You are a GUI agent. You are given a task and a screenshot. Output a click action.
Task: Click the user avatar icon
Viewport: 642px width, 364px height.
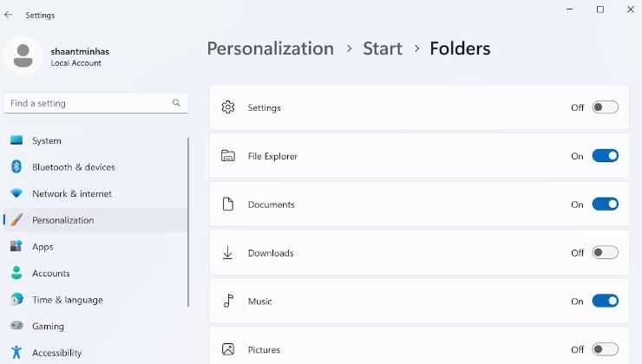pyautogui.click(x=23, y=55)
